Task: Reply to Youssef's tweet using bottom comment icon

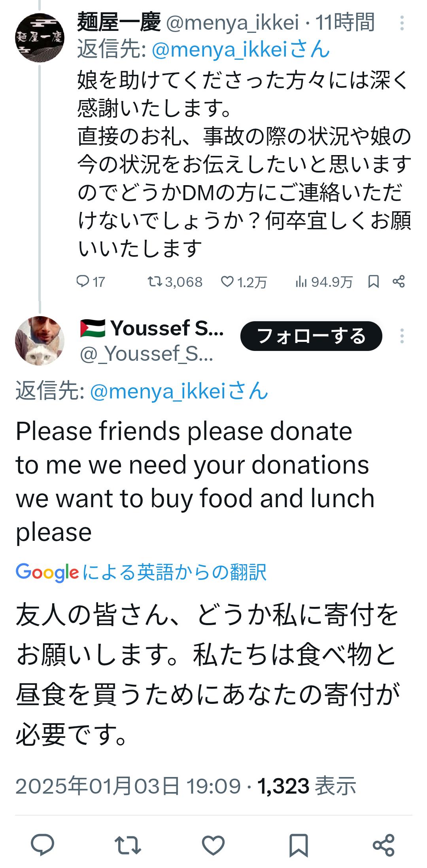Action: pyautogui.click(x=43, y=845)
